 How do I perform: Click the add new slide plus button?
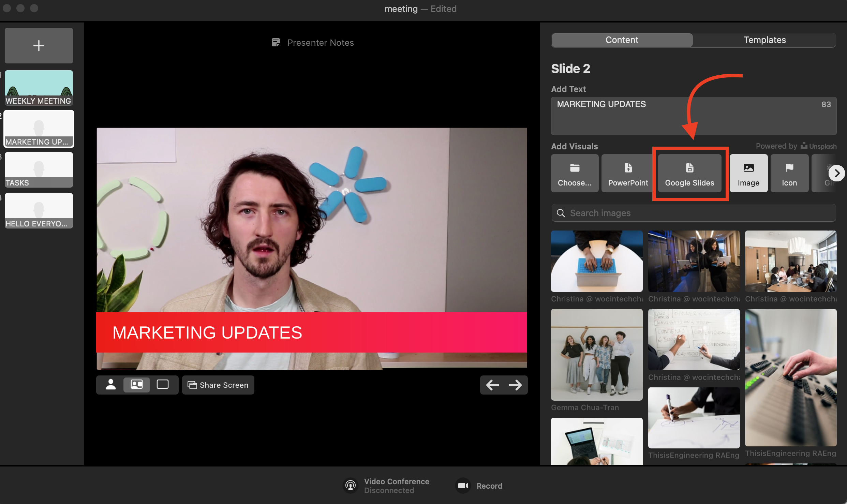[x=39, y=46]
